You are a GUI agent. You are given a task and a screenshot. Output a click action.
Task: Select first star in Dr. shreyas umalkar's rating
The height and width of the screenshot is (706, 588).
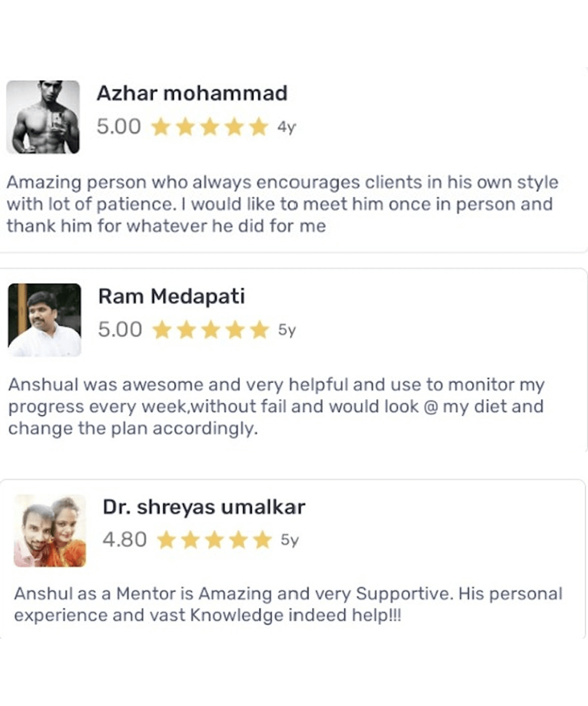click(x=166, y=540)
